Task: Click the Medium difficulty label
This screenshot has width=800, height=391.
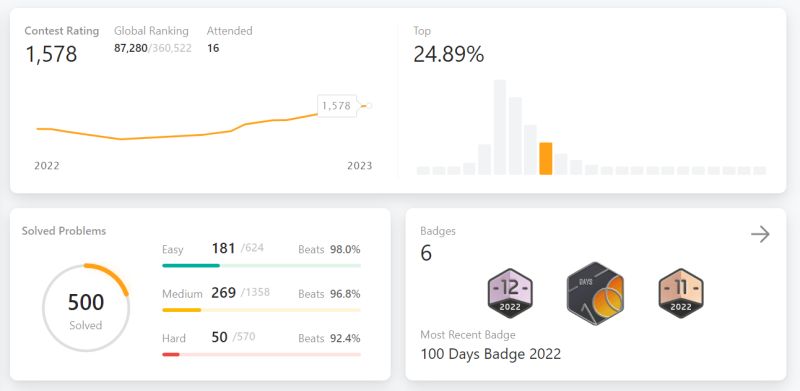Action: 182,294
